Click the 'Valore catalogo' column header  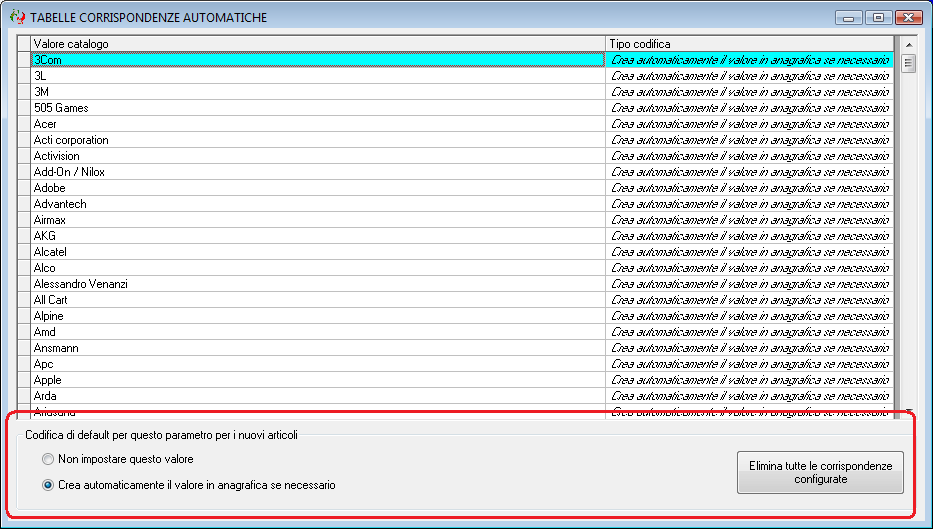(318, 44)
